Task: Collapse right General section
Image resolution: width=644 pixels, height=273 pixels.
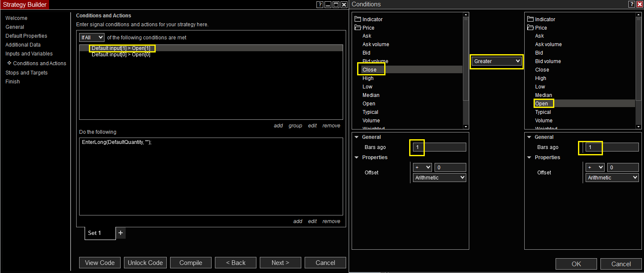Action: [529, 137]
